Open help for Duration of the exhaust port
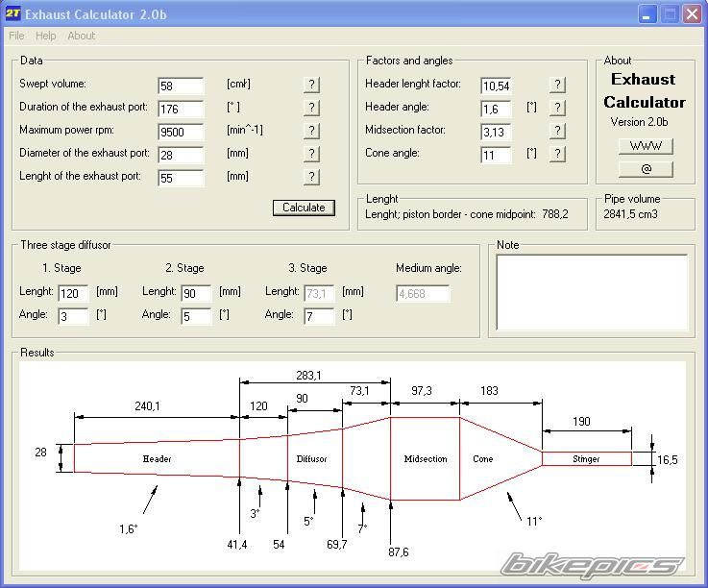The height and width of the screenshot is (588, 708). click(x=311, y=108)
